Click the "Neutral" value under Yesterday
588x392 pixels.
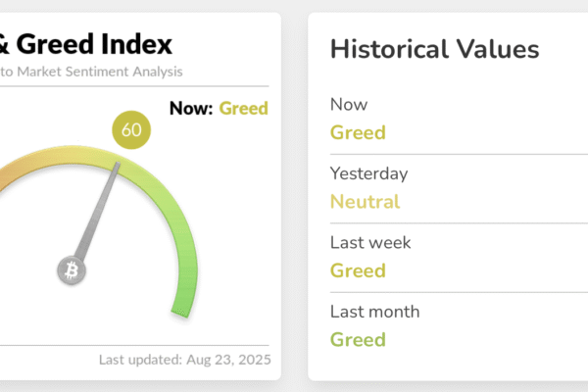tap(365, 202)
